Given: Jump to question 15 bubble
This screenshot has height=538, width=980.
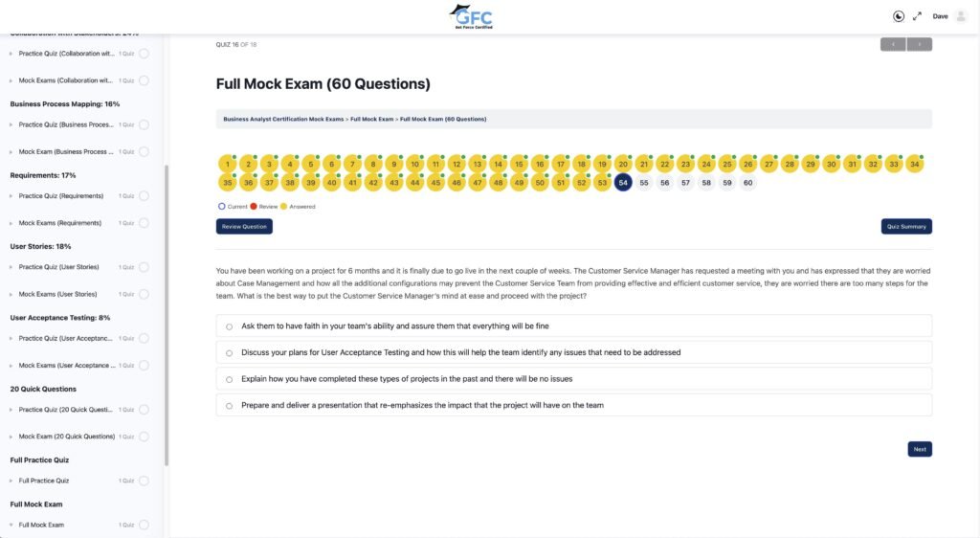Looking at the screenshot, I should click(519, 165).
